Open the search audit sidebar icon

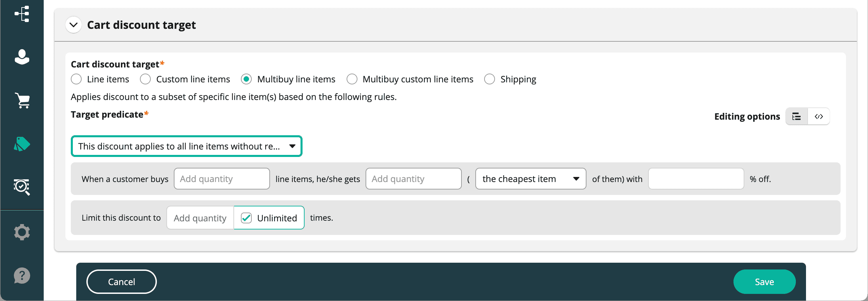tap(22, 187)
